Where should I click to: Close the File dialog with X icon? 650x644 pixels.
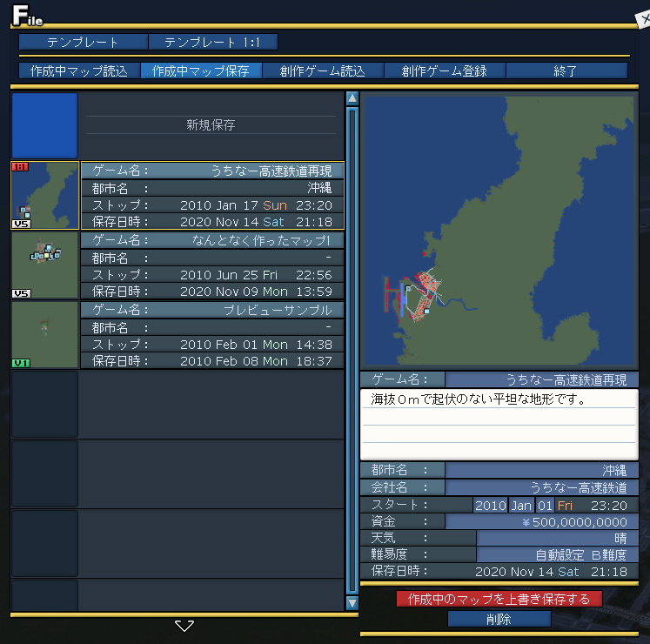pos(642,15)
